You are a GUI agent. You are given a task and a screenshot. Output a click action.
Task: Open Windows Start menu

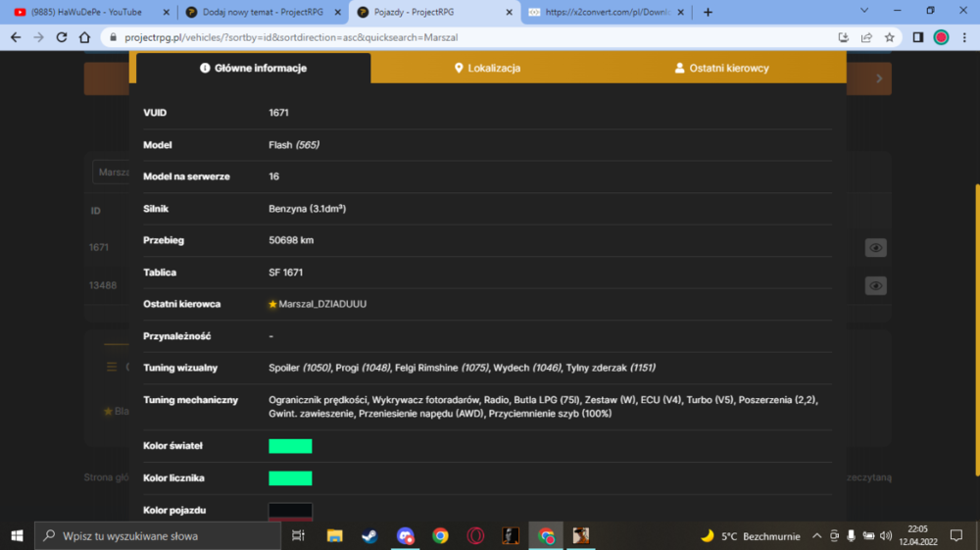[x=17, y=535]
